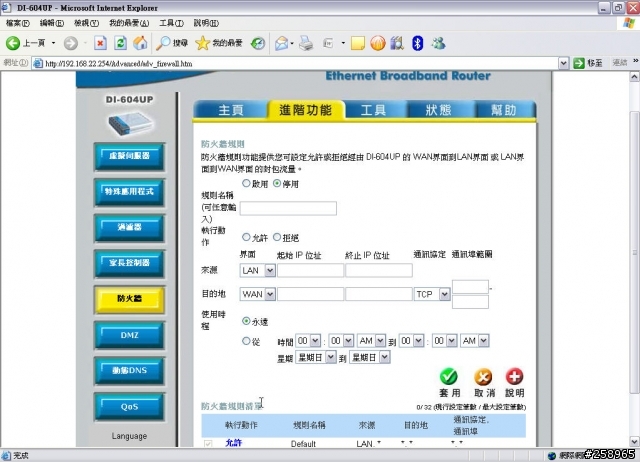This screenshot has width=640, height=462.
Task: Select the enable (啟用) radio button
Action: (x=246, y=183)
